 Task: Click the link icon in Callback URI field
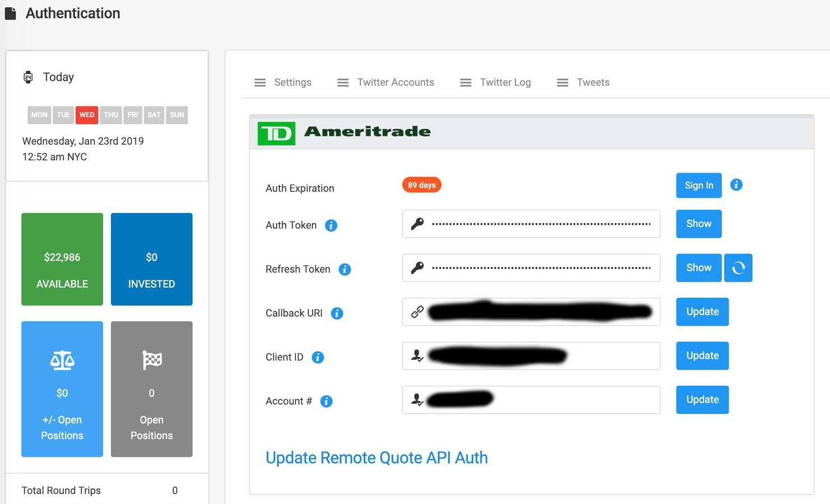(x=417, y=312)
